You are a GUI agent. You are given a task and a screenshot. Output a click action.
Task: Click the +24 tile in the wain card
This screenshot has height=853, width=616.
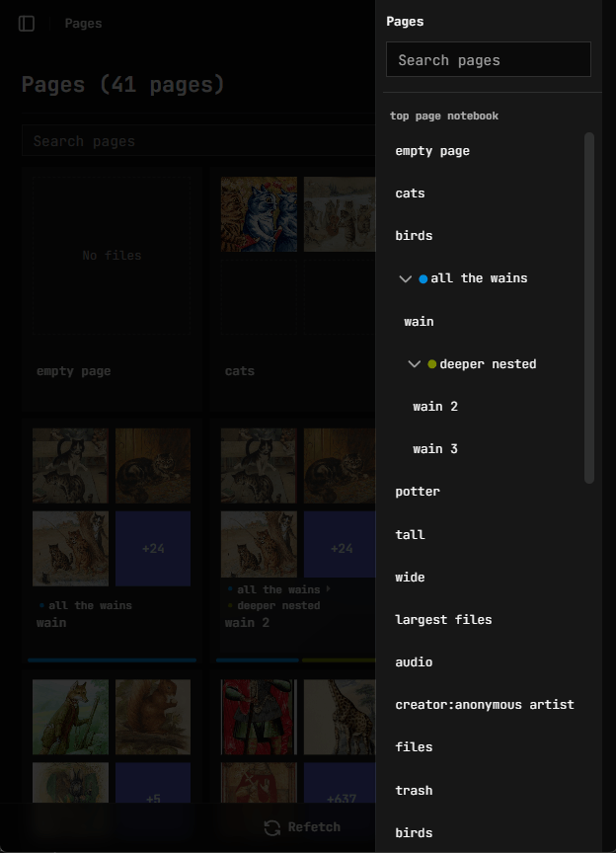[x=153, y=548]
